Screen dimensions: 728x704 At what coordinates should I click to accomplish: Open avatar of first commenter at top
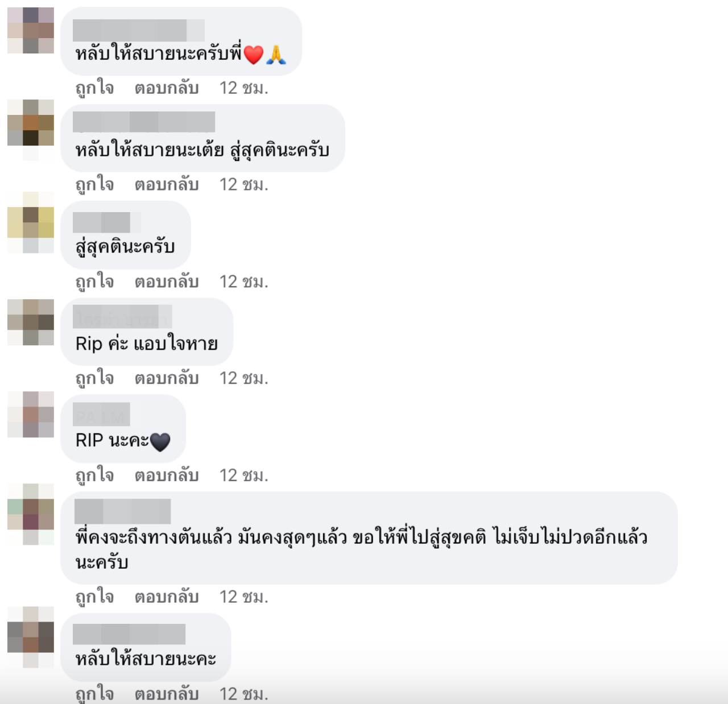[31, 30]
